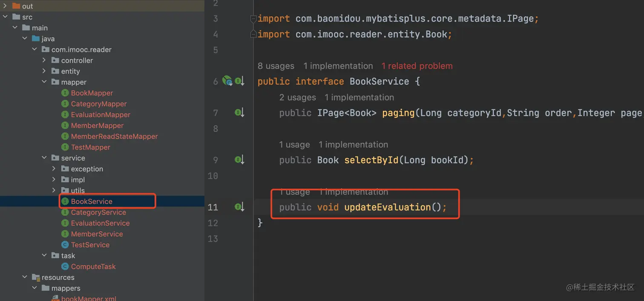The image size is (644, 301).
Task: Open MemberService file
Action: coord(97,234)
